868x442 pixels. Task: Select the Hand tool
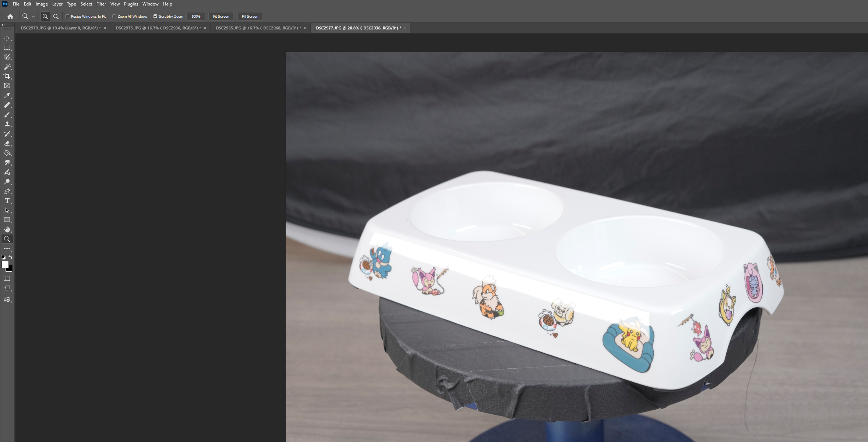click(7, 230)
